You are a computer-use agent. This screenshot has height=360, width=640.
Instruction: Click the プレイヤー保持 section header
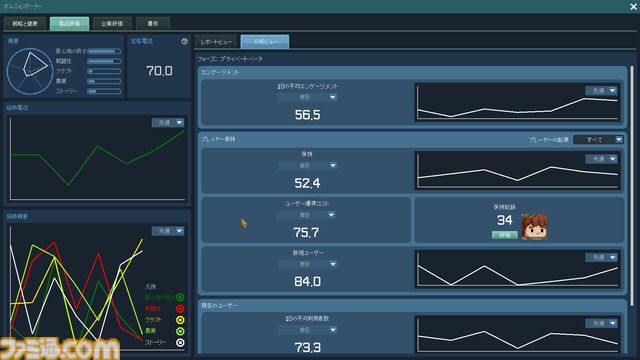(x=218, y=139)
